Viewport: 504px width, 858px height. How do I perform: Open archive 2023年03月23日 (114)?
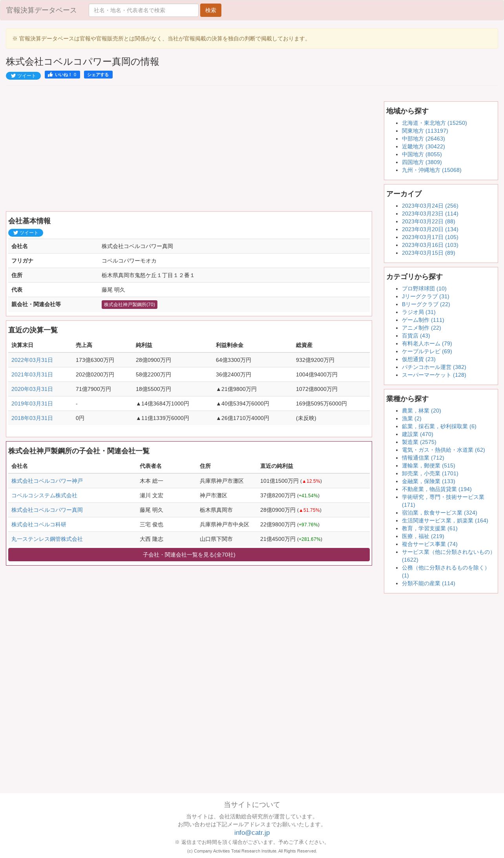430,214
